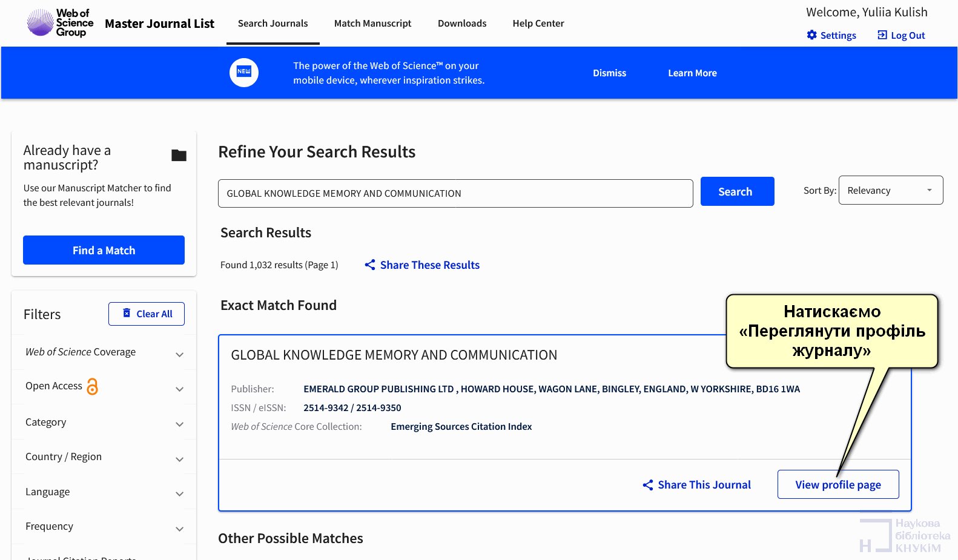The width and height of the screenshot is (958, 560).
Task: Click the Open Access lock icon
Action: 92,386
